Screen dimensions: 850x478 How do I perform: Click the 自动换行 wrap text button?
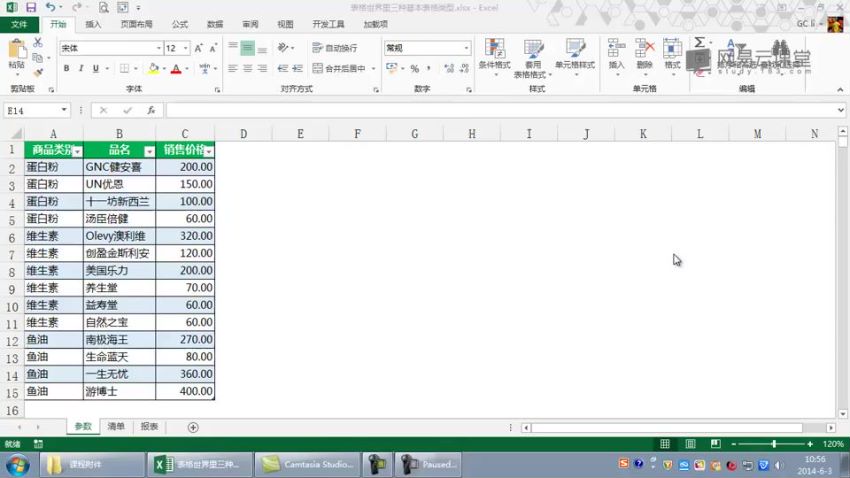click(335, 48)
